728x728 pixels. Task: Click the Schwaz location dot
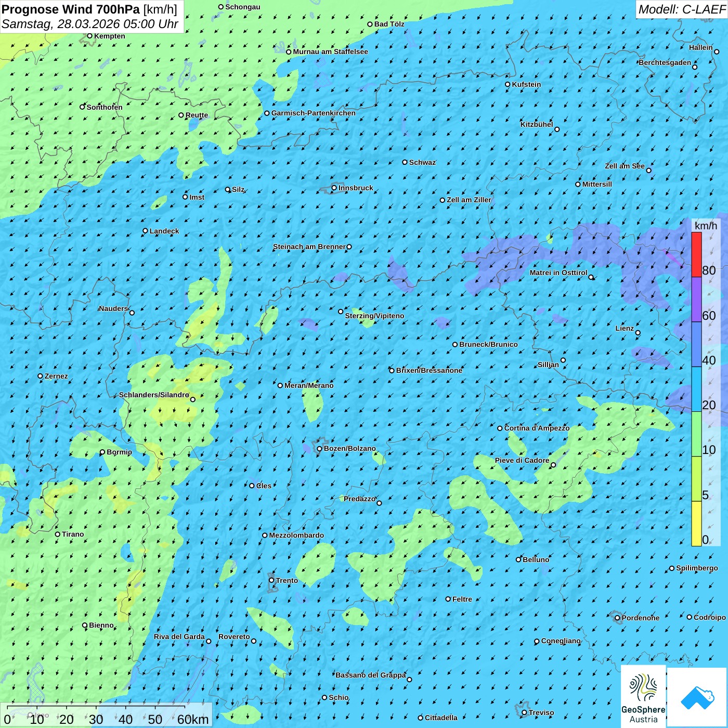pyautogui.click(x=405, y=162)
